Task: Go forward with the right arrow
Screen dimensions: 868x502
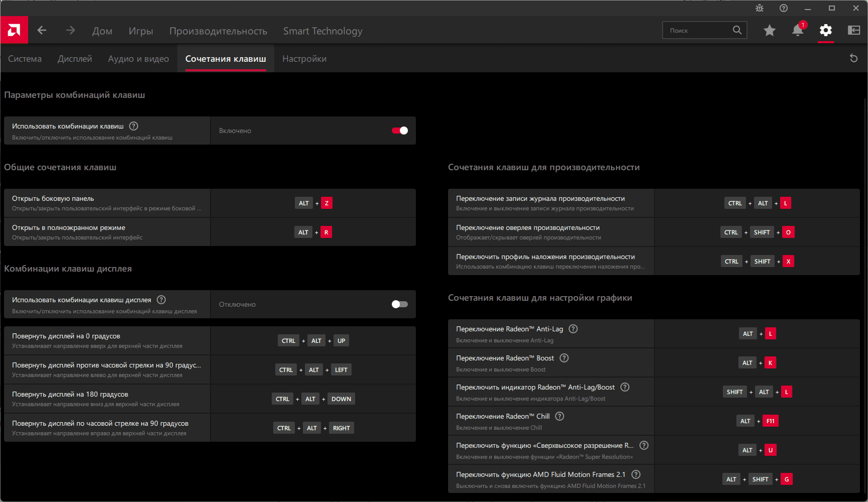Action: pos(70,30)
